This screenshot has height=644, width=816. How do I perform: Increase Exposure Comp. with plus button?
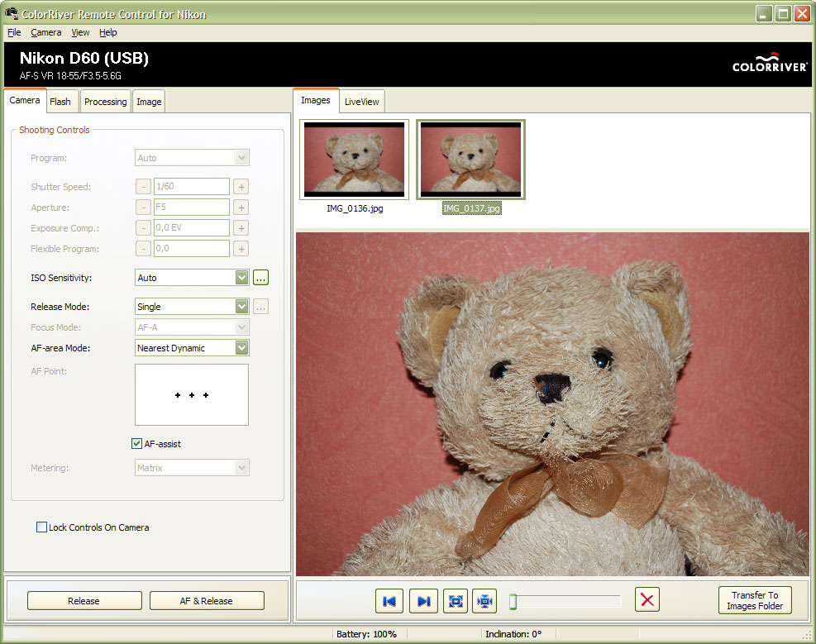[x=241, y=228]
